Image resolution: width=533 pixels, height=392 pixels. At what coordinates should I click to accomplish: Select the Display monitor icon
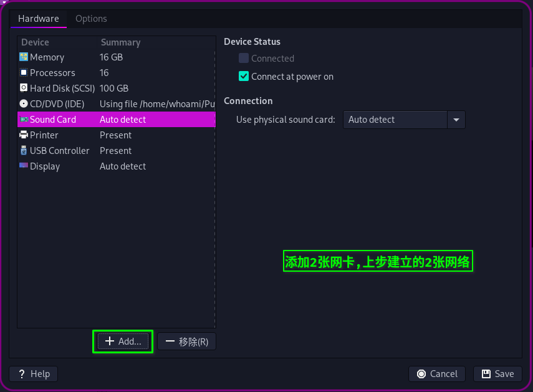[x=24, y=166]
